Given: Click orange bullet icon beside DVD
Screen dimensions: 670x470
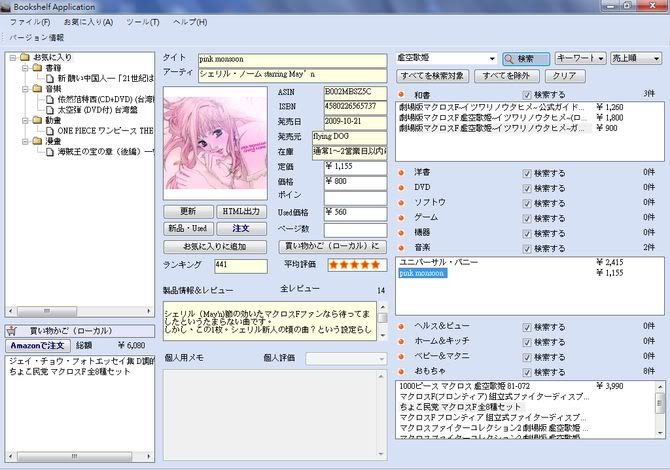Looking at the screenshot, I should [x=401, y=188].
